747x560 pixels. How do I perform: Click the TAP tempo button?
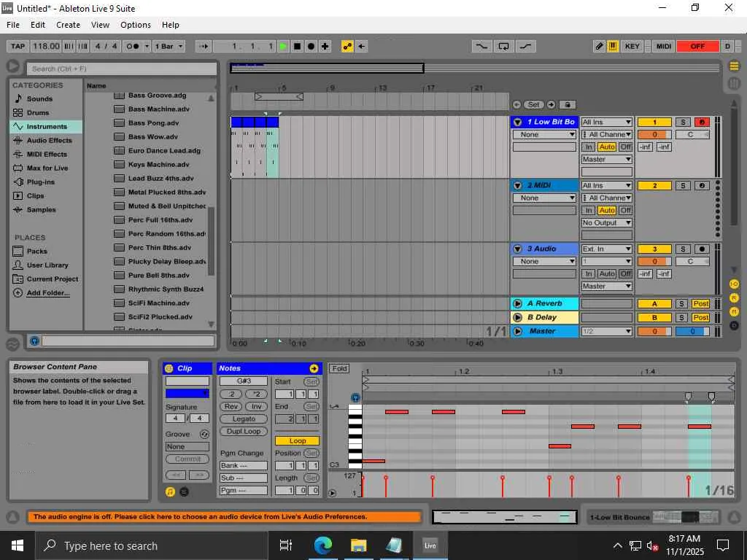click(18, 46)
